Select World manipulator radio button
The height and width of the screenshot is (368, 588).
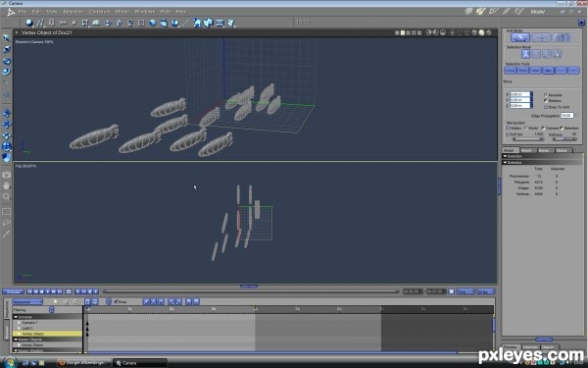[525, 128]
